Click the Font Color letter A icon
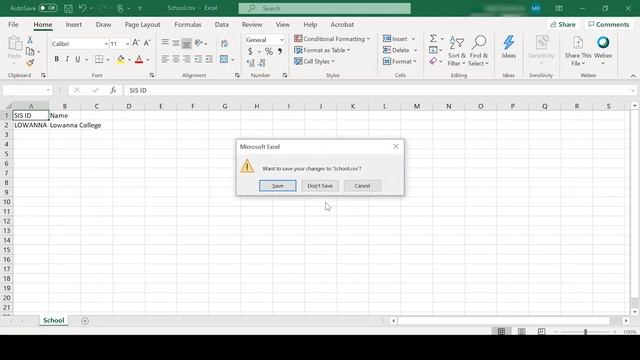Screen dimensions: 640x360 [139, 59]
